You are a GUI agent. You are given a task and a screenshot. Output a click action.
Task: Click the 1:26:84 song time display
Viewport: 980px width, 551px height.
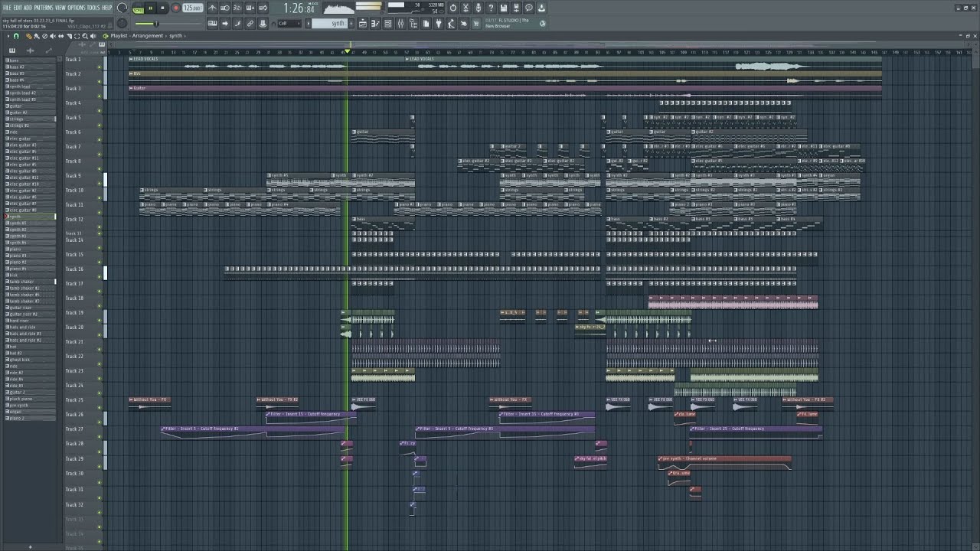pyautogui.click(x=299, y=8)
